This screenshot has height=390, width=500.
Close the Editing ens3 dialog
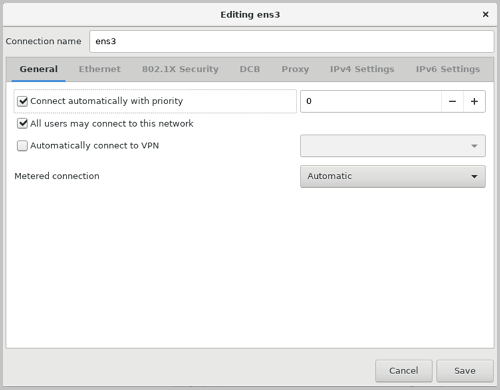(485, 14)
